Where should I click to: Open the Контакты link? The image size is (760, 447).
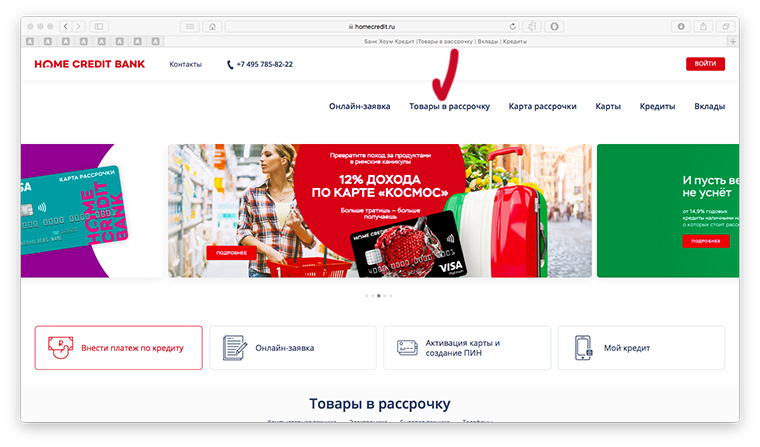186,64
